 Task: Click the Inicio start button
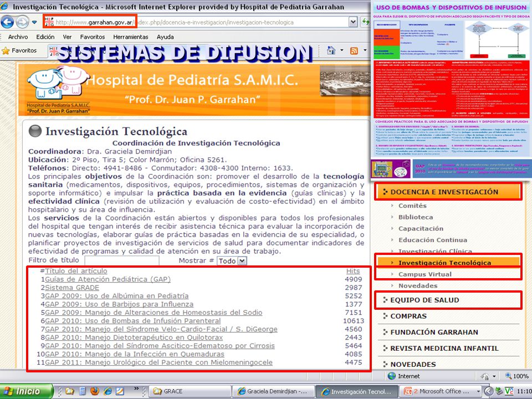(27, 391)
